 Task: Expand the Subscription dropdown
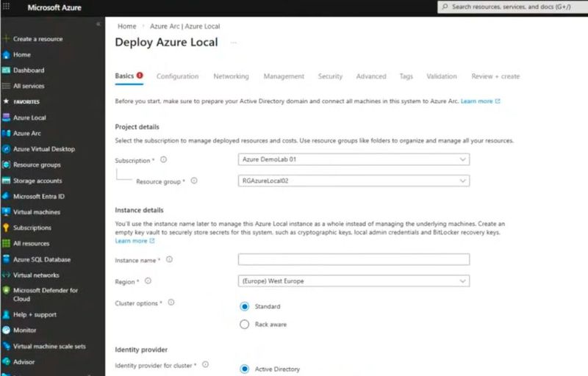(x=354, y=159)
